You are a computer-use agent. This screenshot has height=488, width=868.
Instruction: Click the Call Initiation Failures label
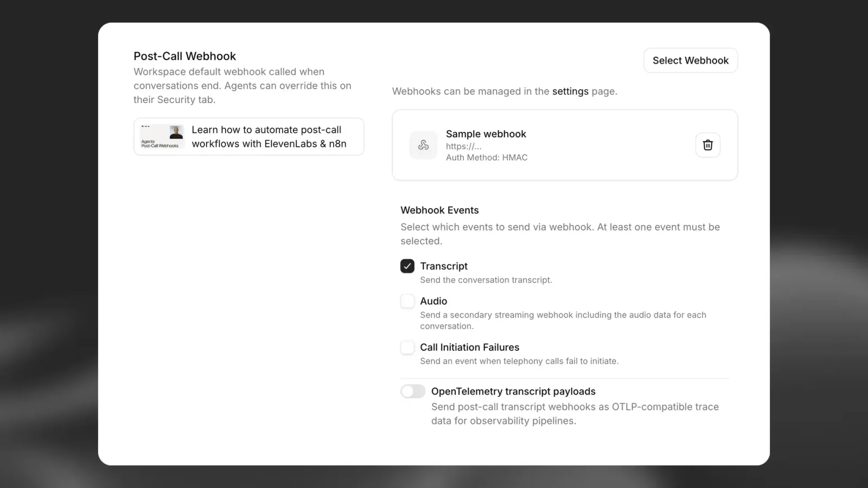point(470,347)
